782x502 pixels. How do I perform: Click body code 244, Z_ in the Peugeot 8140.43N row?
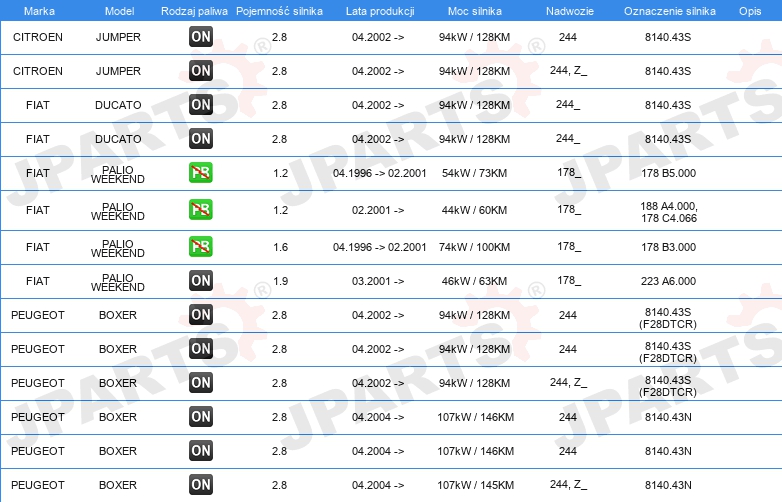[x=569, y=484]
